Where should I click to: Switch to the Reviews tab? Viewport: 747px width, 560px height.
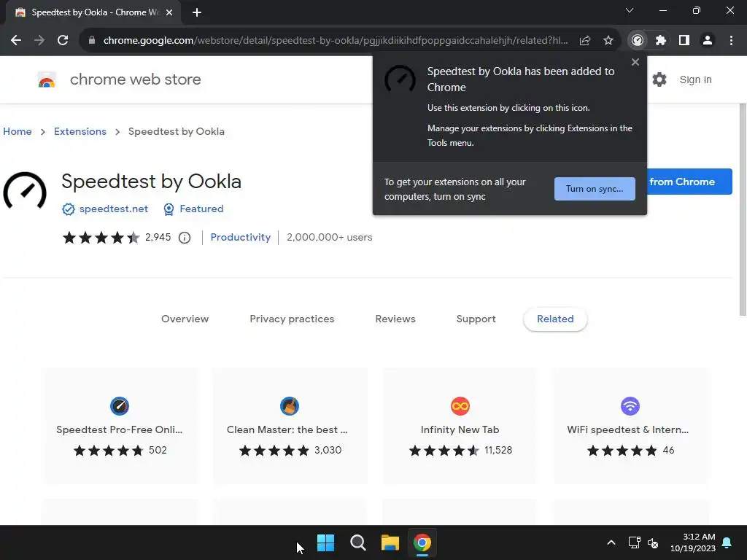click(x=395, y=319)
